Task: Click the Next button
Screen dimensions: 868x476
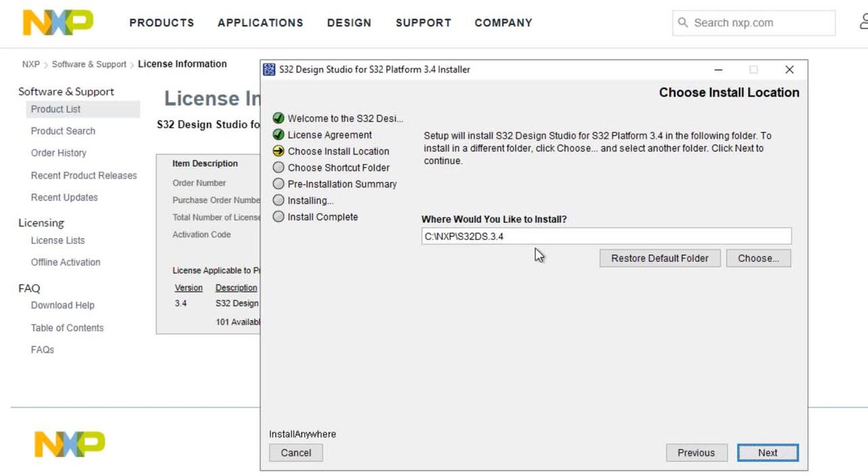Action: [768, 452]
